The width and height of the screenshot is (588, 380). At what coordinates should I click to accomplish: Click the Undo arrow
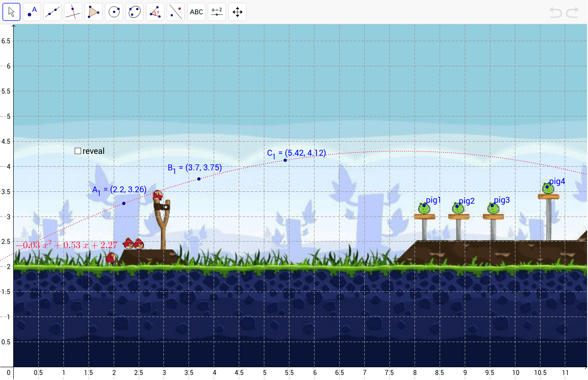[556, 12]
